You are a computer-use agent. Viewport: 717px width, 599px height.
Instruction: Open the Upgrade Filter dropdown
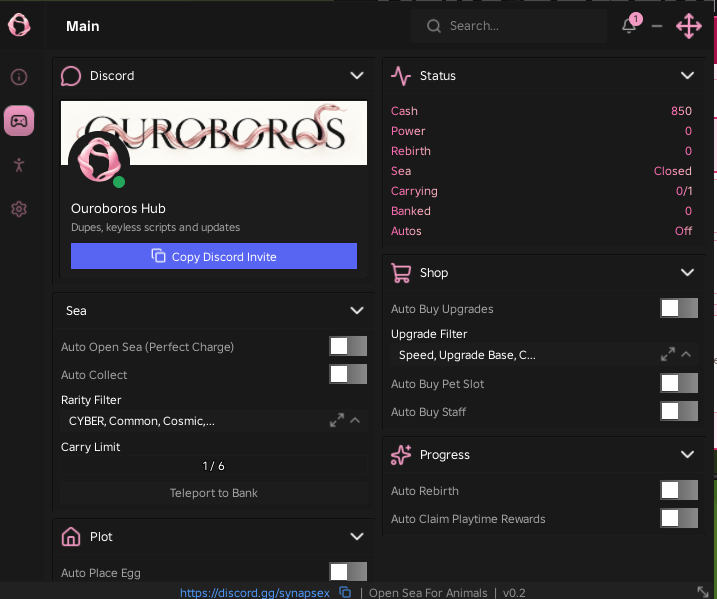click(x=544, y=355)
